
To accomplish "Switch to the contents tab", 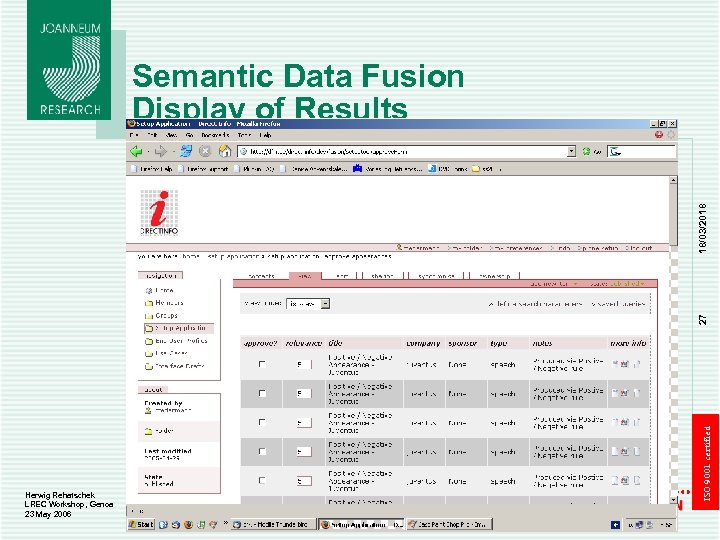I will pos(261,276).
